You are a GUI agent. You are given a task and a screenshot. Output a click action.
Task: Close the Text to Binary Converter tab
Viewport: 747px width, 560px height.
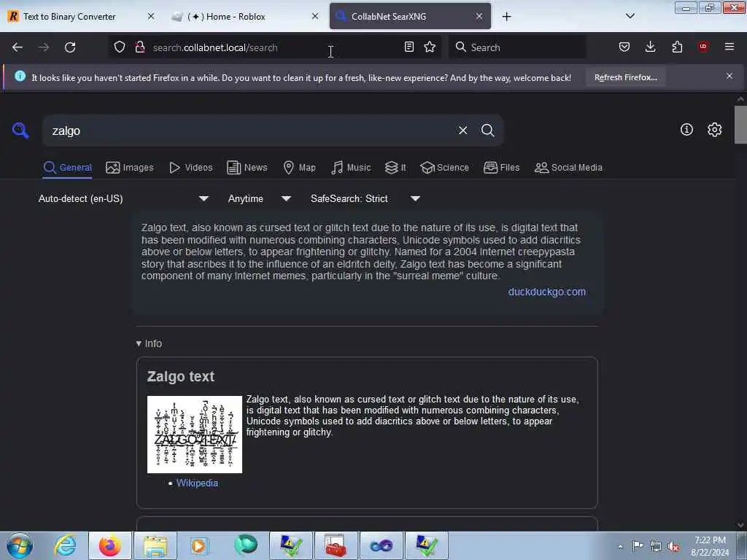point(151,16)
